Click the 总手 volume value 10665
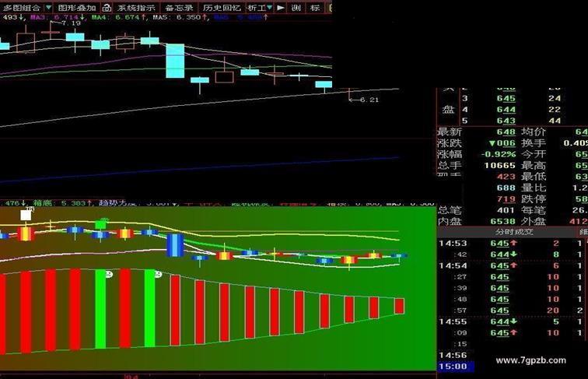Image resolution: width=588 pixels, height=379 pixels. coord(500,166)
